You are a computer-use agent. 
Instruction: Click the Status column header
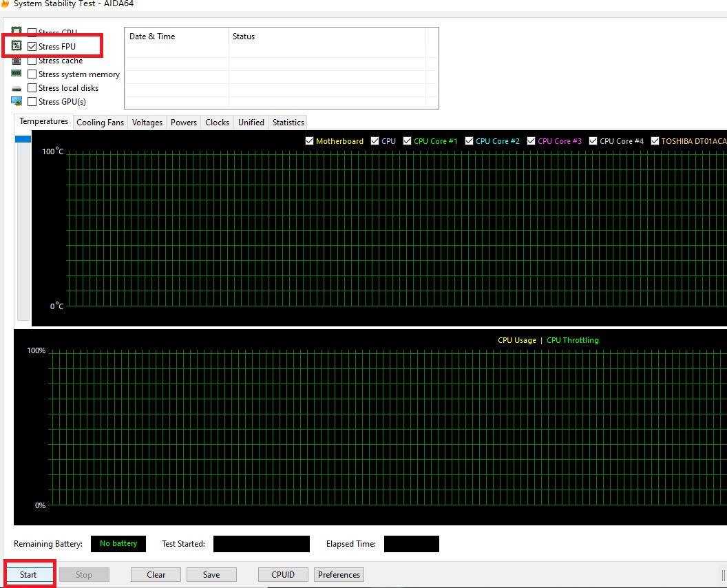[x=327, y=36]
